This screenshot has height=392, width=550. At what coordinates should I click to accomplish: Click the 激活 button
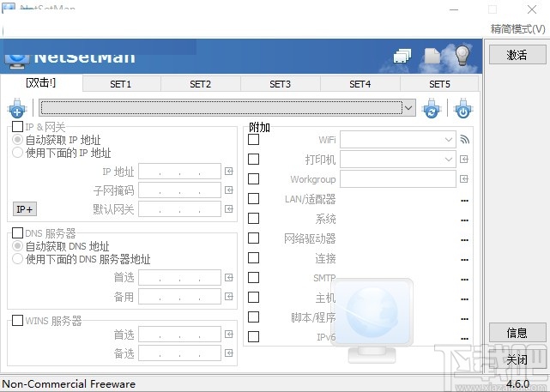click(517, 55)
